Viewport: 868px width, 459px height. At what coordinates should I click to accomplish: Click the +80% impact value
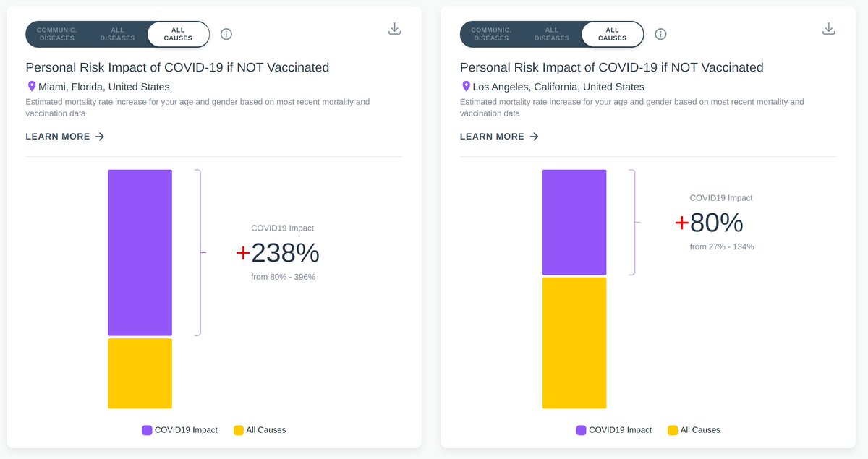click(709, 223)
